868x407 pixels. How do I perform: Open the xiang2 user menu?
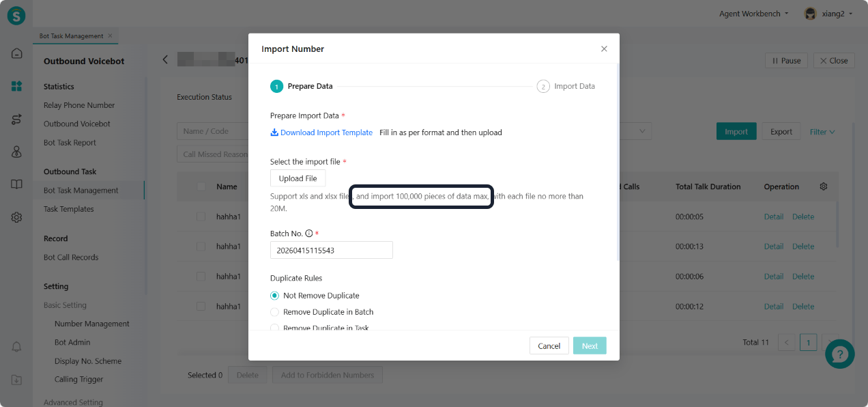828,14
